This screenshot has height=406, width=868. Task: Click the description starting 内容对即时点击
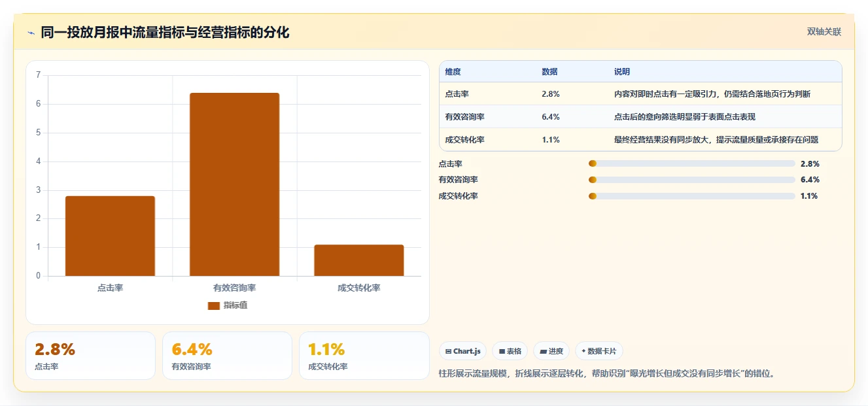712,94
